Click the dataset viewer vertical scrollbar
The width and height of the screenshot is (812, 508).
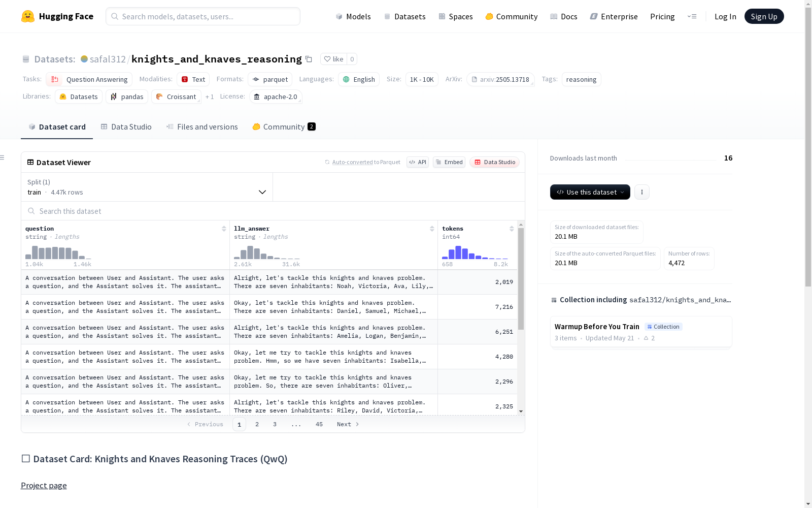[x=521, y=278]
